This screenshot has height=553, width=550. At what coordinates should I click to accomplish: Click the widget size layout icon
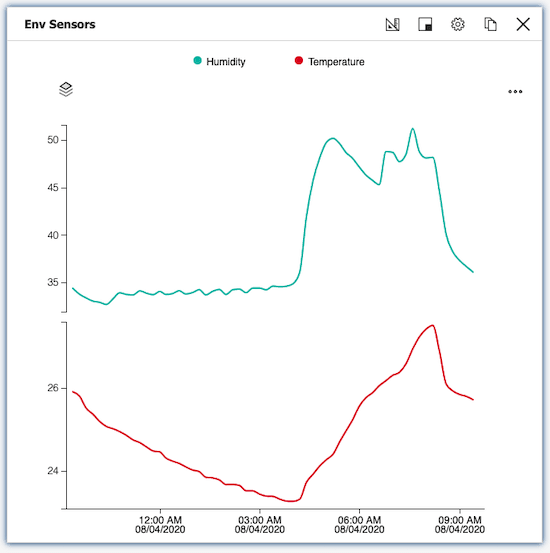pos(425,25)
